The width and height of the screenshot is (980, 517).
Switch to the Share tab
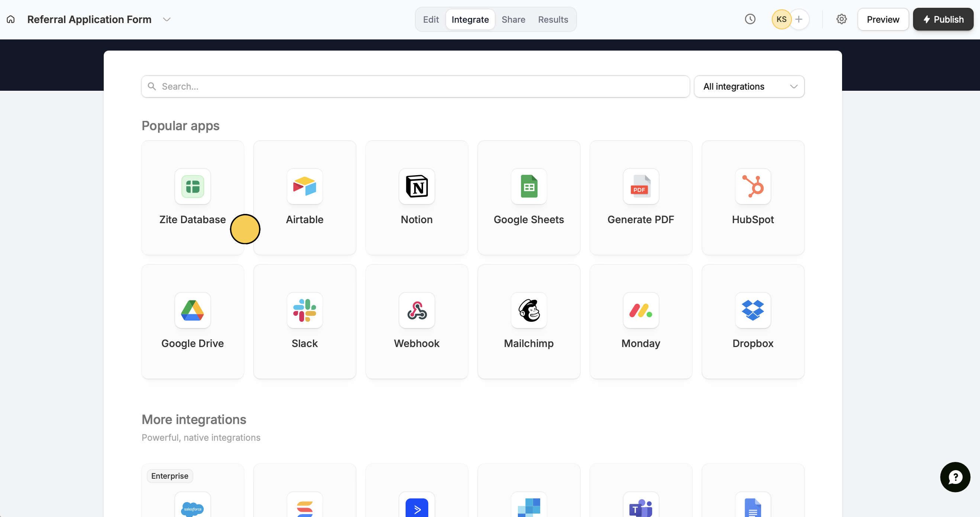pyautogui.click(x=513, y=19)
